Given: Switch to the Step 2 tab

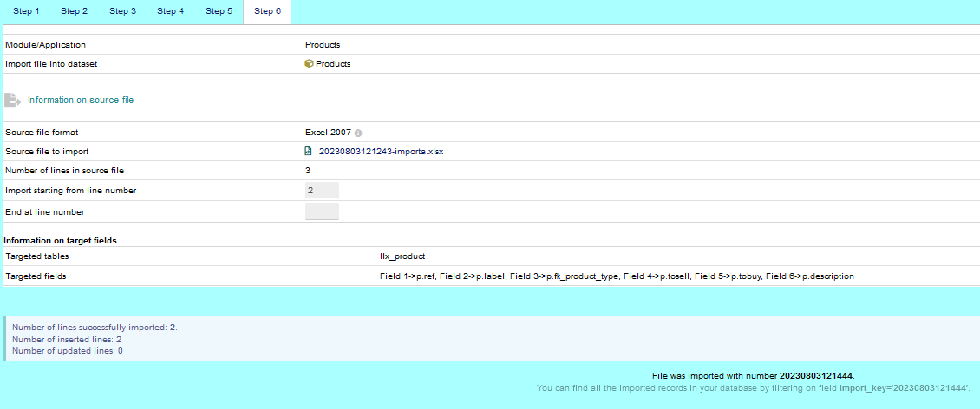Looking at the screenshot, I should (75, 11).
